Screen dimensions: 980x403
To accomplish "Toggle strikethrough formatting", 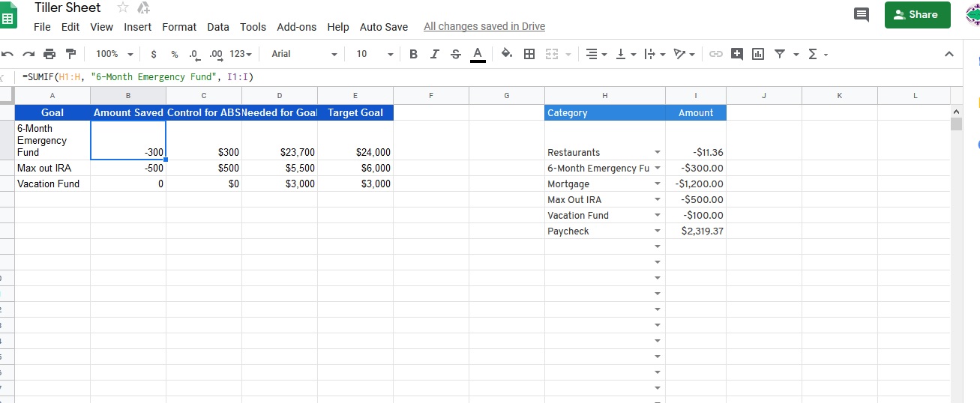I will pos(455,54).
